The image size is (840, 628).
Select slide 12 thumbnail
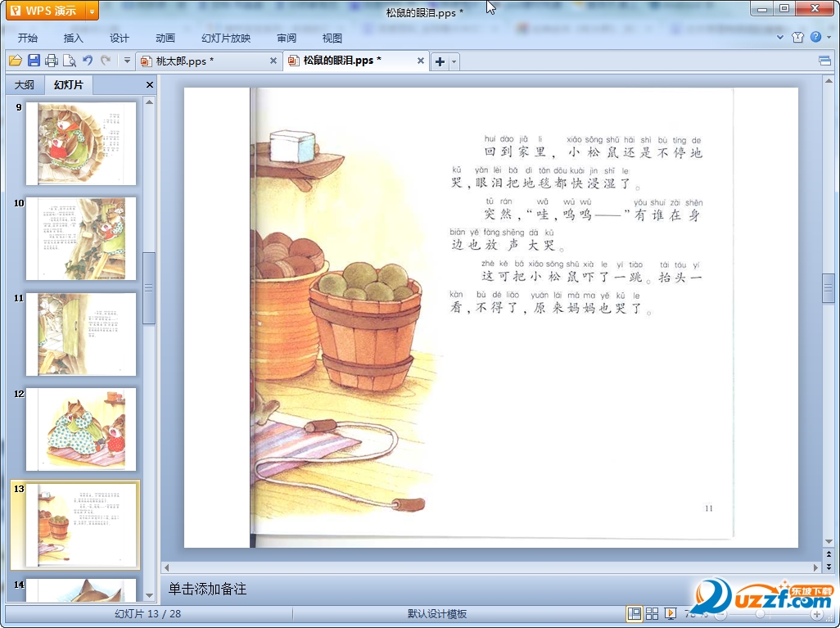[x=81, y=429]
